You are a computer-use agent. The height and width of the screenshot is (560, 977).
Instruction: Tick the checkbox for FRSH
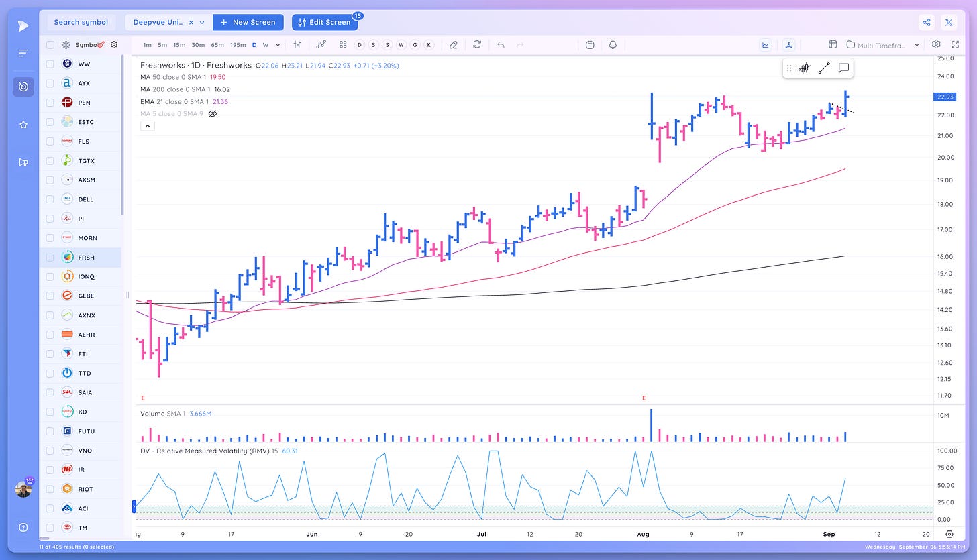click(50, 258)
